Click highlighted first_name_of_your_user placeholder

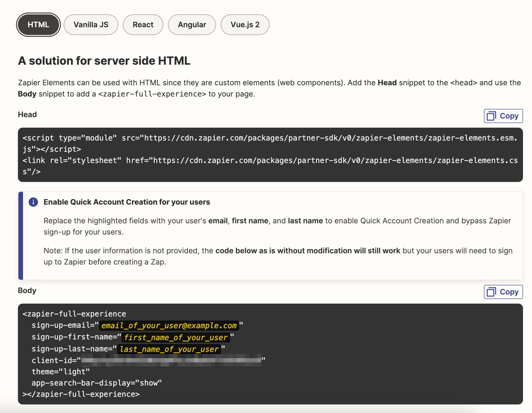coord(176,337)
